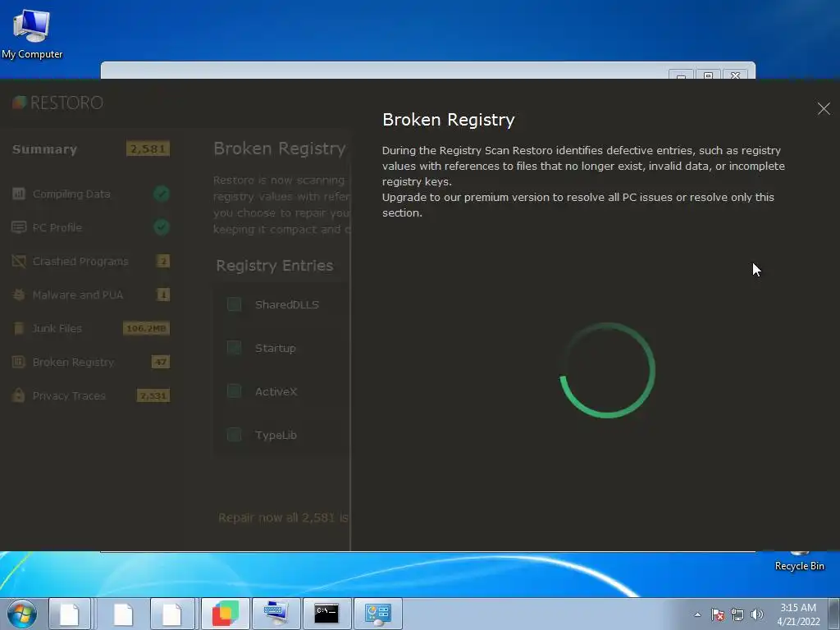Click the 2,581 summary count badge
Screen dimensions: 840x630
click(x=148, y=149)
